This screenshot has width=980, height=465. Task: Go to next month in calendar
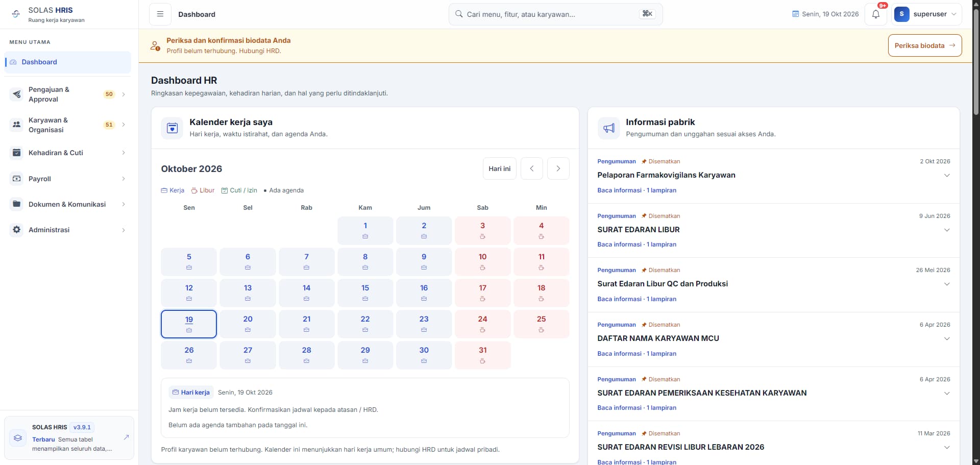tap(558, 168)
